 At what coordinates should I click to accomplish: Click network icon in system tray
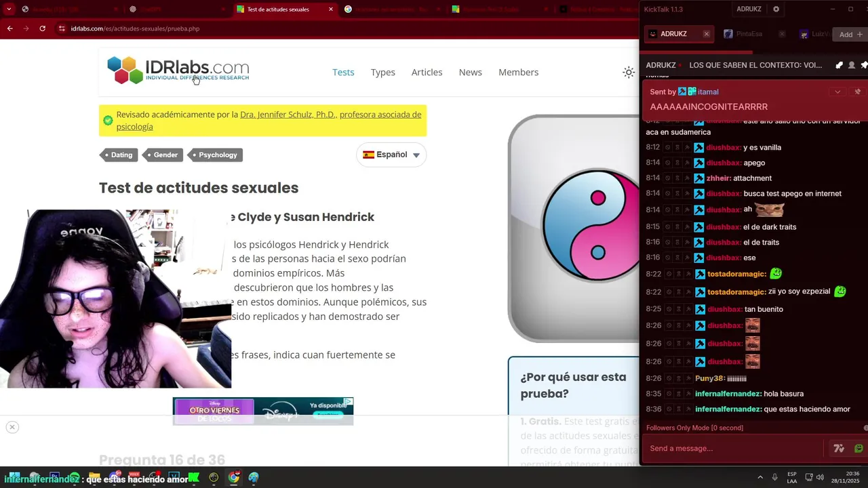809,478
